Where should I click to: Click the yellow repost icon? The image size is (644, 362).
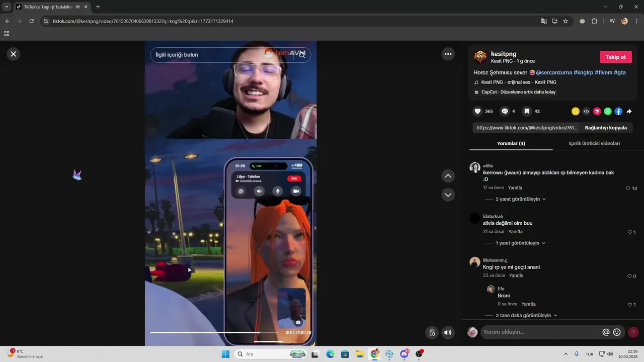576,111
